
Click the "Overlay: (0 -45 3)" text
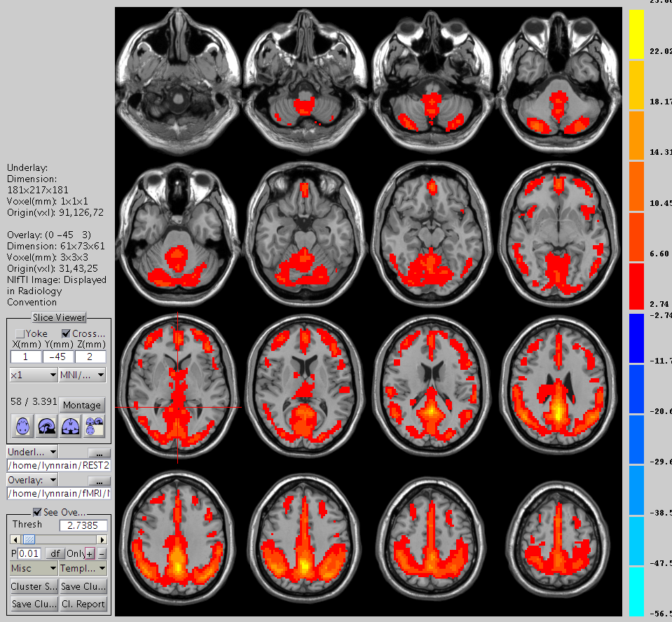[x=49, y=235]
